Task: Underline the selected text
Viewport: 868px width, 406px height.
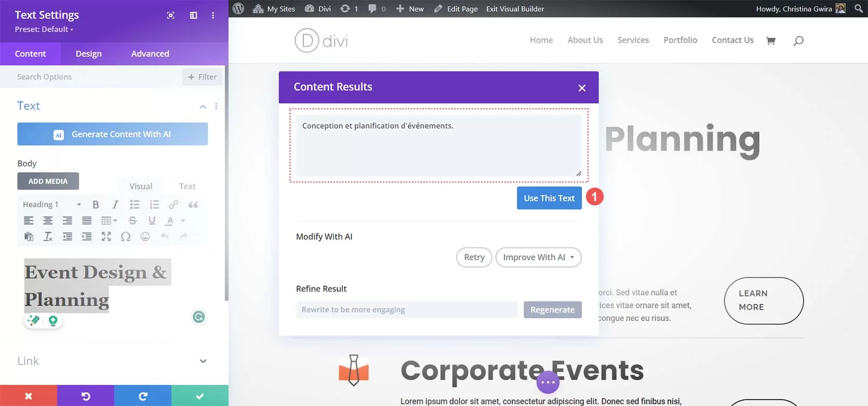Action: coord(152,220)
